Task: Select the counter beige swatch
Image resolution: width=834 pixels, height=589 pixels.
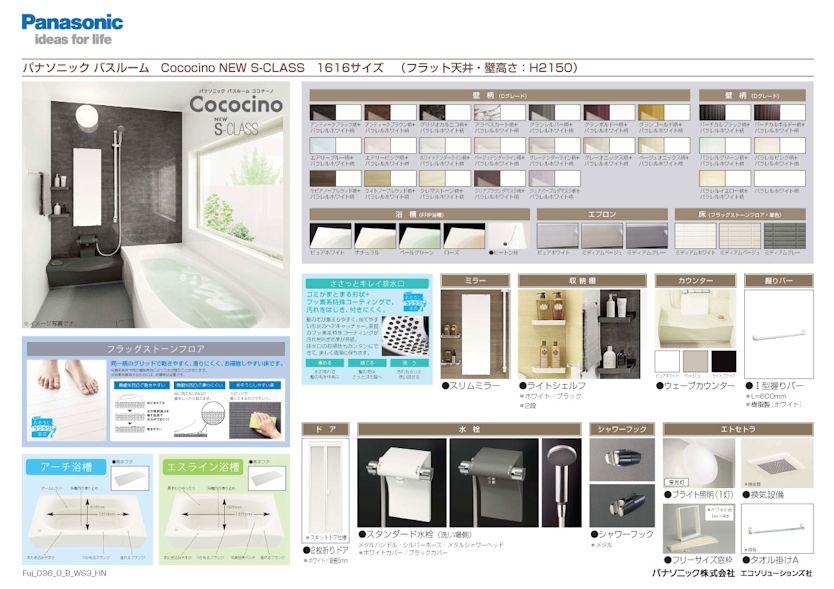Action: [x=696, y=361]
